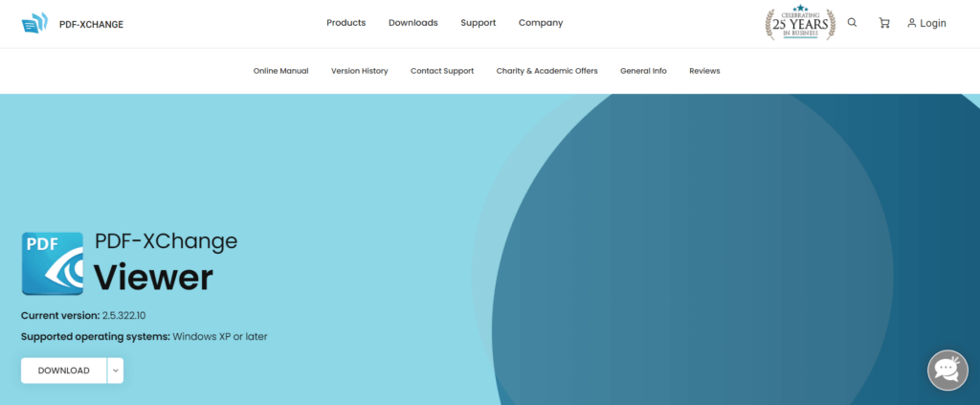The height and width of the screenshot is (405, 980).
Task: Open the live chat bubble widget
Action: click(947, 370)
